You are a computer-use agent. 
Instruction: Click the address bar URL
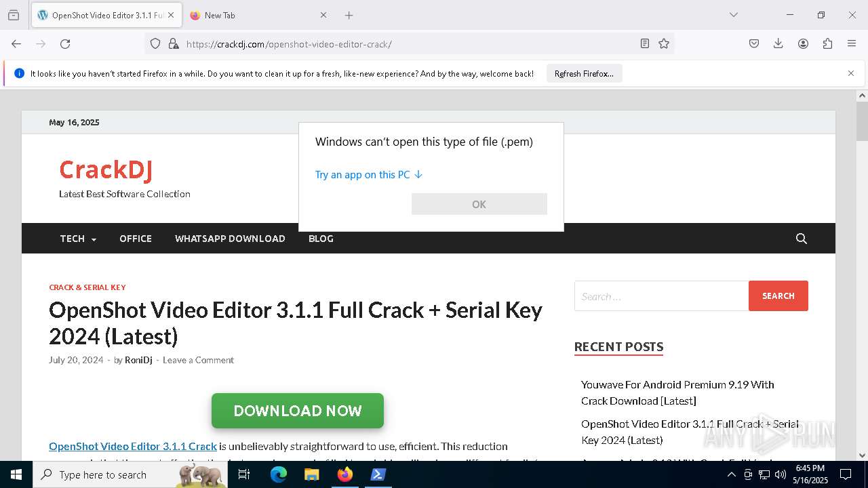tap(289, 44)
